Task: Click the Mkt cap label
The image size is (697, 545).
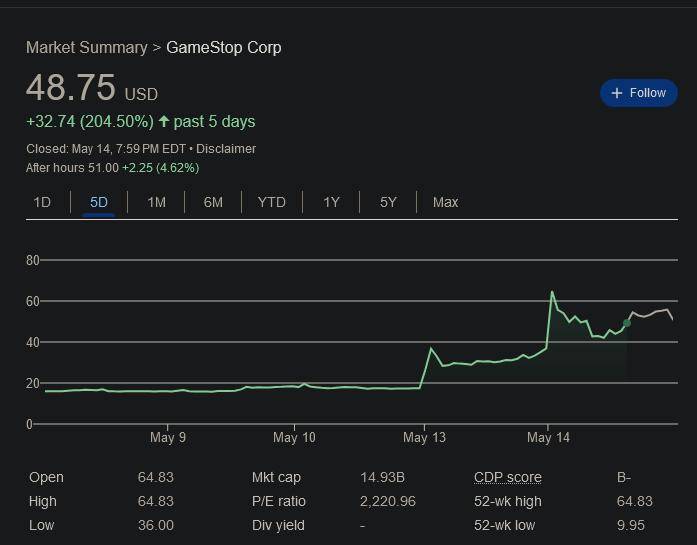Action: (x=276, y=477)
